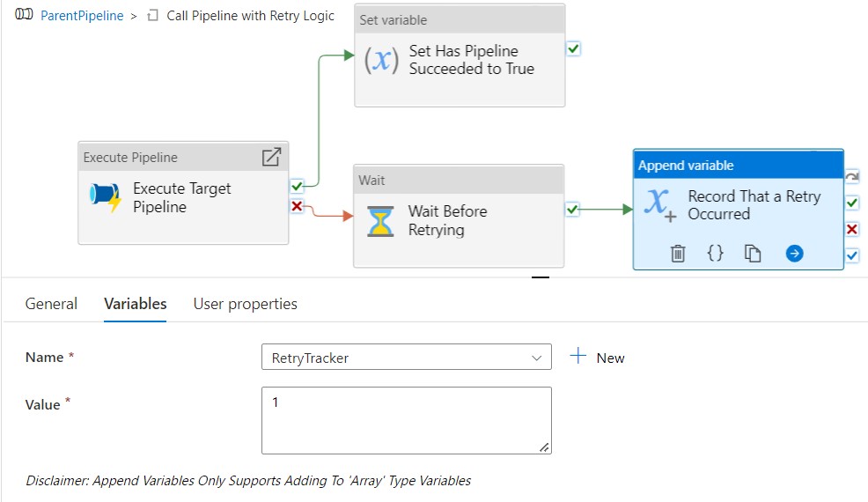View JSON code of the Append variable activity
The height and width of the screenshot is (502, 868).
[x=715, y=254]
